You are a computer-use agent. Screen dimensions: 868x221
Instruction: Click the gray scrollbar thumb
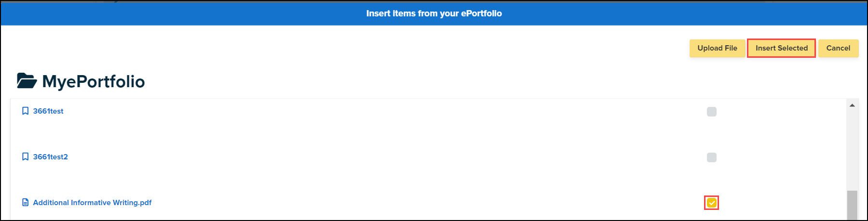pos(852,206)
